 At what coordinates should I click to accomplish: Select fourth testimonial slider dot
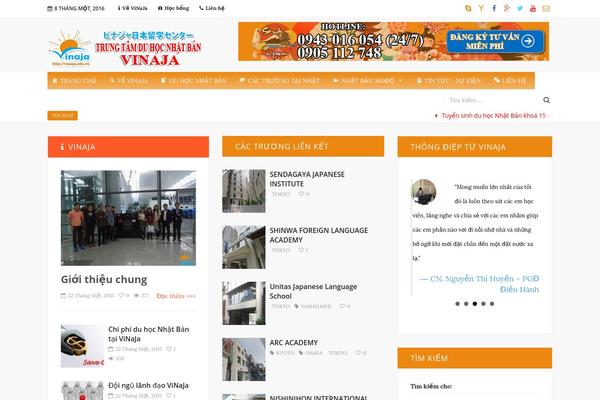[483, 304]
